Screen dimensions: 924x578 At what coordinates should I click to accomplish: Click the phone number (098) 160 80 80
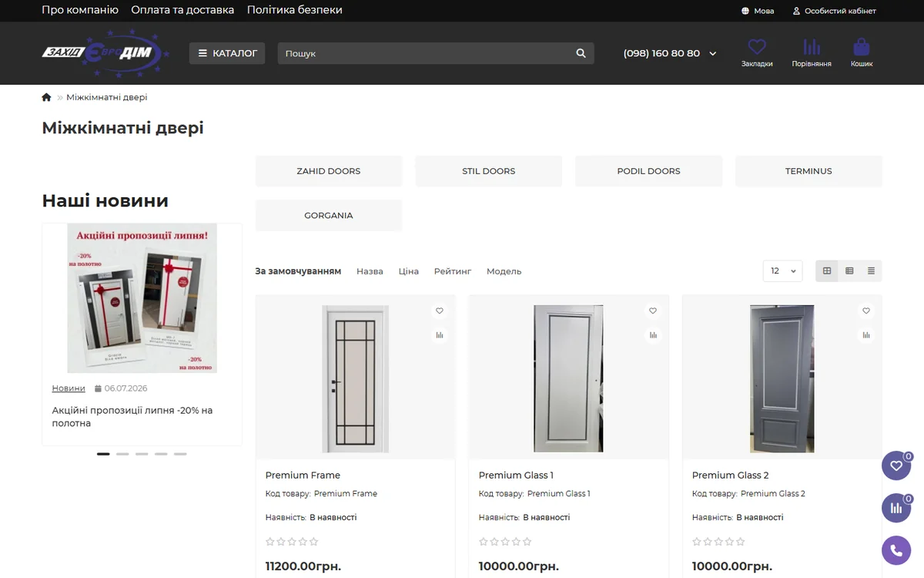coord(661,53)
